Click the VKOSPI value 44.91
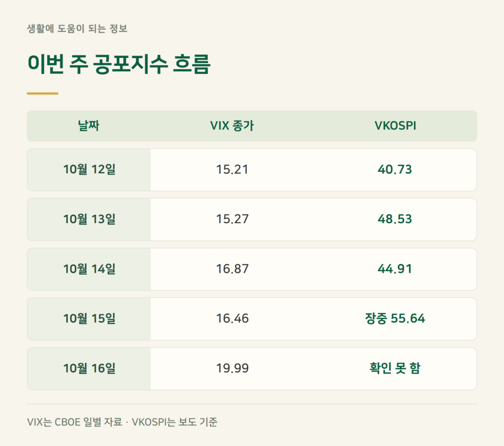This screenshot has height=446, width=504. click(x=395, y=269)
